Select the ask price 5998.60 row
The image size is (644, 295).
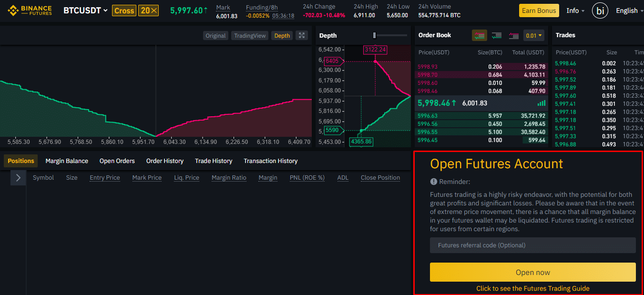[x=481, y=83]
